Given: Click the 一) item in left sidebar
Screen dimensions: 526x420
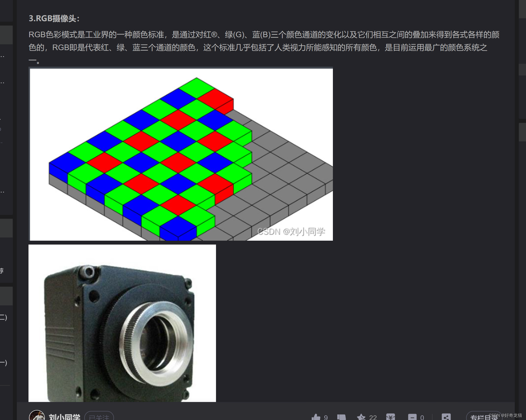Looking at the screenshot, I should coord(3,363).
